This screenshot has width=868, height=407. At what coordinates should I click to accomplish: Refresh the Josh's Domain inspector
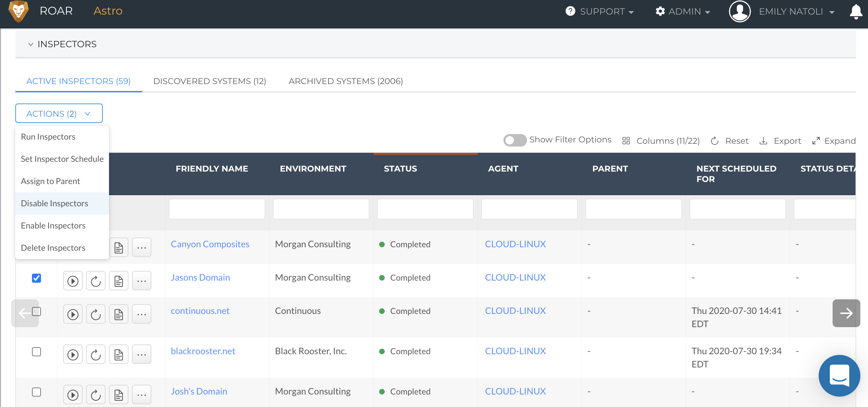pos(96,395)
